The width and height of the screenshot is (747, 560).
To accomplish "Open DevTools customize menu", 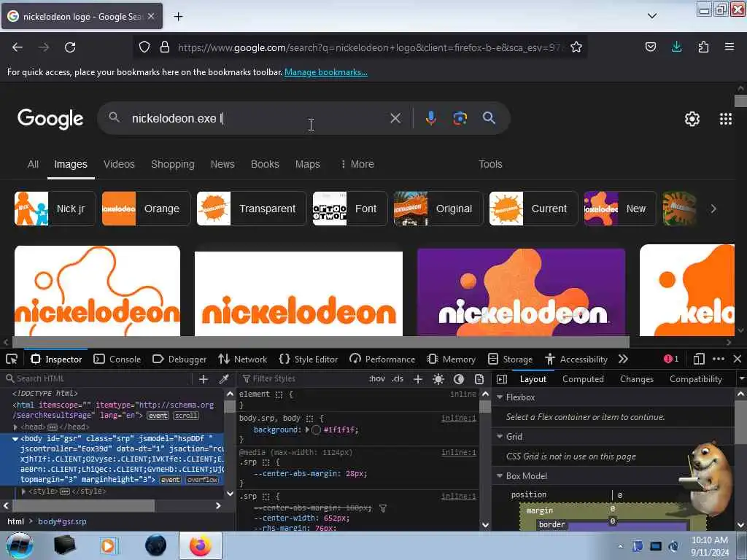I will click(719, 359).
